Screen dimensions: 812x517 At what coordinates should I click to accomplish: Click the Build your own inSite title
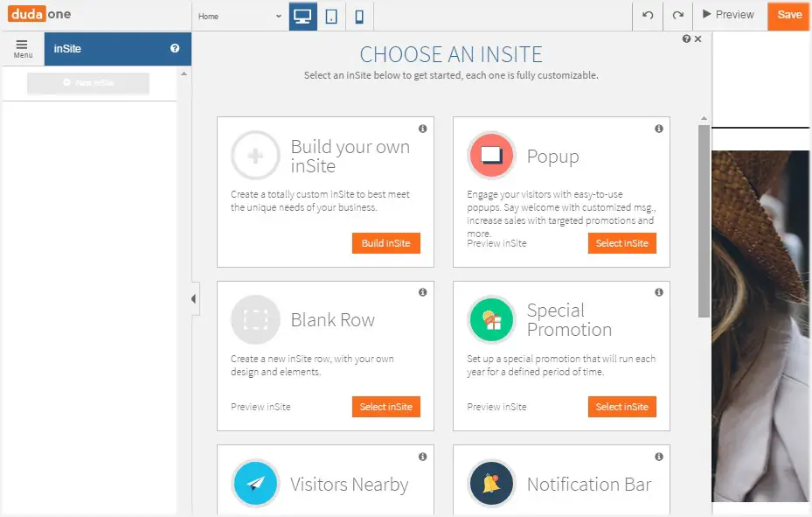350,157
